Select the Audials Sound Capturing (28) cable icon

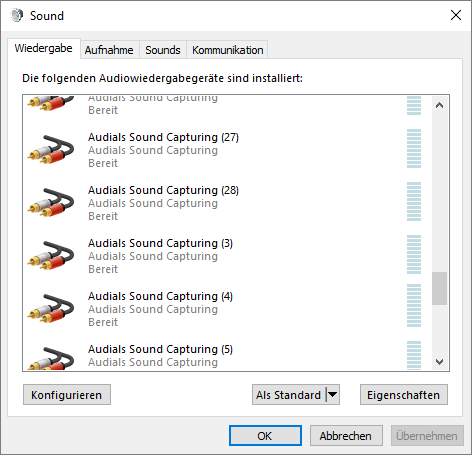pos(51,202)
